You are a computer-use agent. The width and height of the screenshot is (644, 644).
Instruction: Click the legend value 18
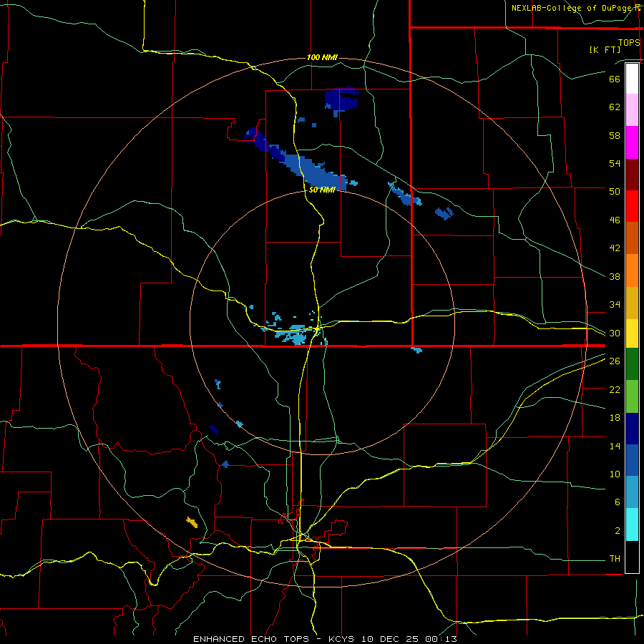[x=615, y=418]
